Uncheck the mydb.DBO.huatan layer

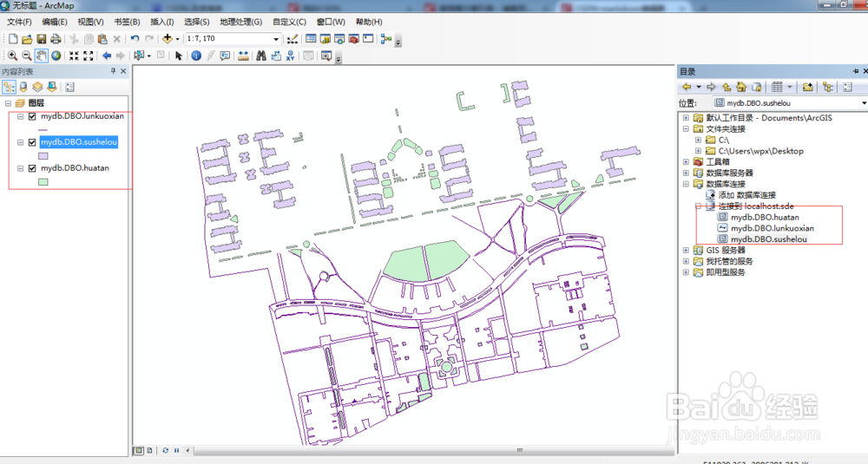point(32,168)
